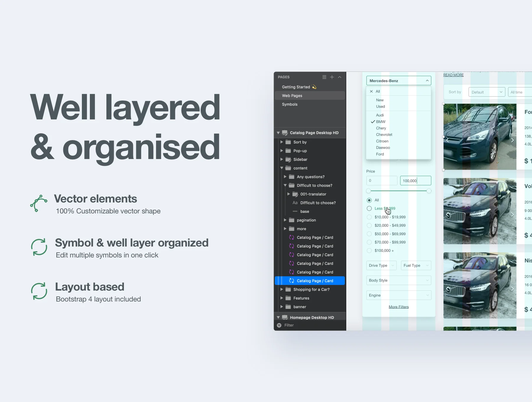Collapse Catalog Page Desktop HD artboard
The image size is (532, 402).
pyautogui.click(x=278, y=133)
